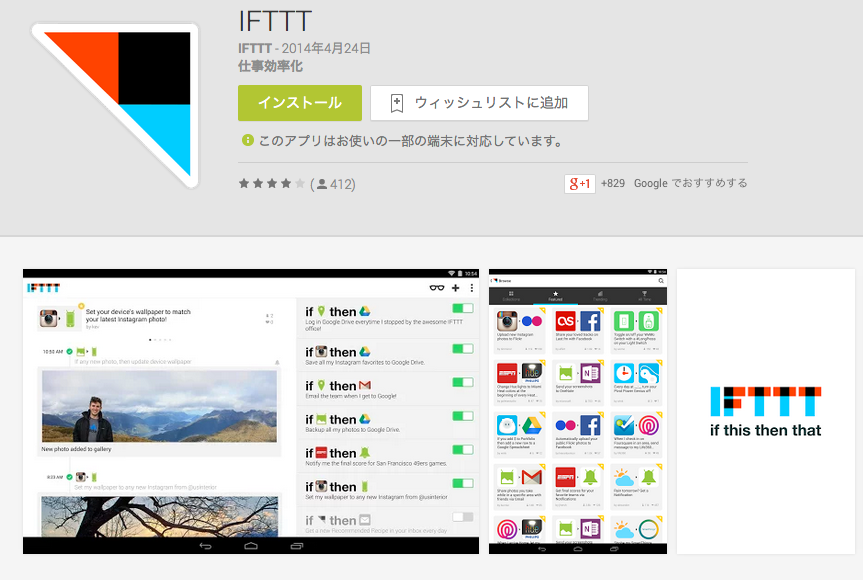The height and width of the screenshot is (580, 863).
Task: Click the red g+1 button
Action: pos(580,183)
